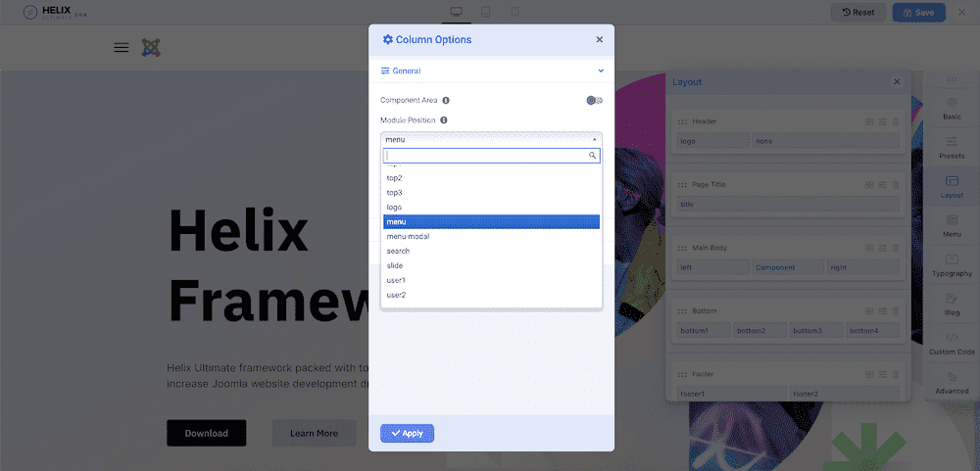Image resolution: width=980 pixels, height=471 pixels.
Task: Select user2 from the position list
Action: (x=491, y=294)
